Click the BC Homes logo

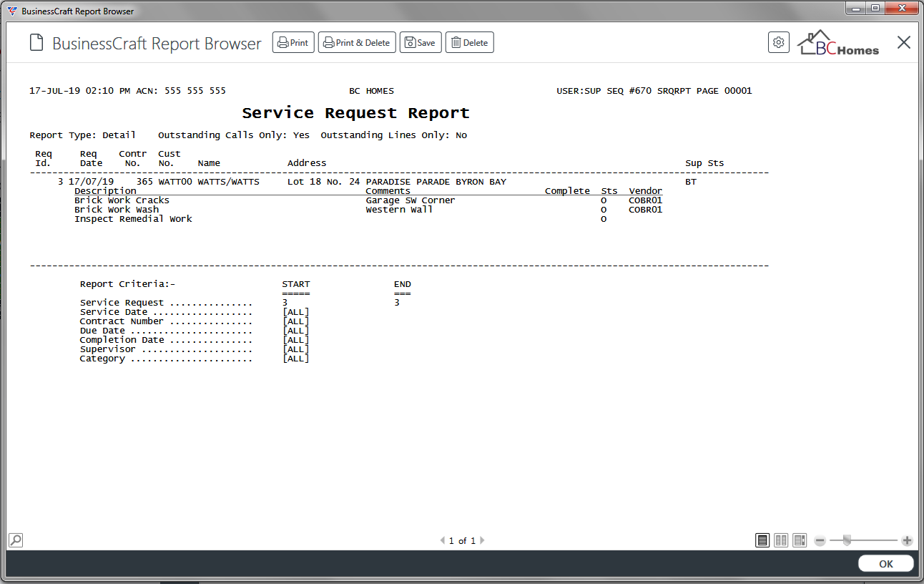point(838,43)
